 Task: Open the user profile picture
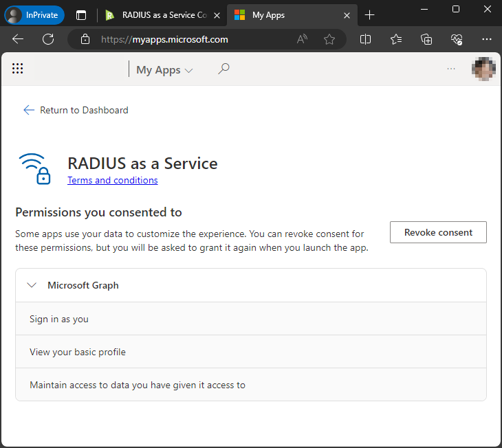coord(483,69)
